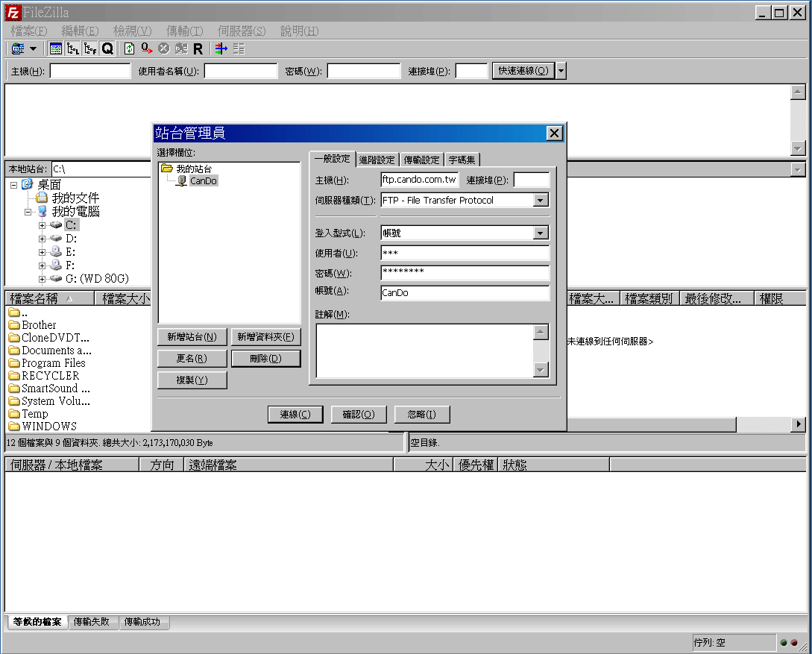Click the 確認(O) button
Image resolution: width=812 pixels, height=654 pixels.
[x=359, y=415]
